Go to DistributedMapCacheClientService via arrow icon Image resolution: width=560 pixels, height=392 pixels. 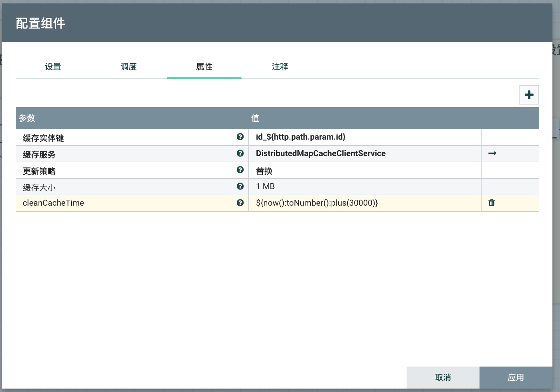(492, 153)
